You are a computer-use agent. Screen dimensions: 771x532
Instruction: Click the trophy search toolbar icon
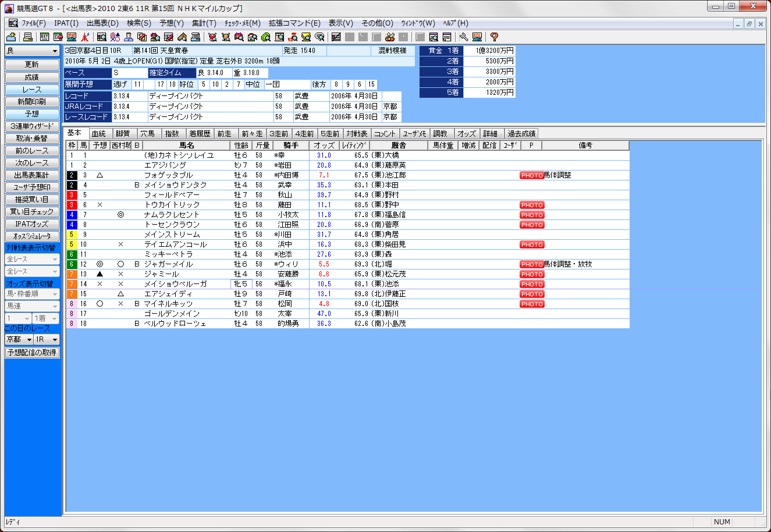(307, 37)
